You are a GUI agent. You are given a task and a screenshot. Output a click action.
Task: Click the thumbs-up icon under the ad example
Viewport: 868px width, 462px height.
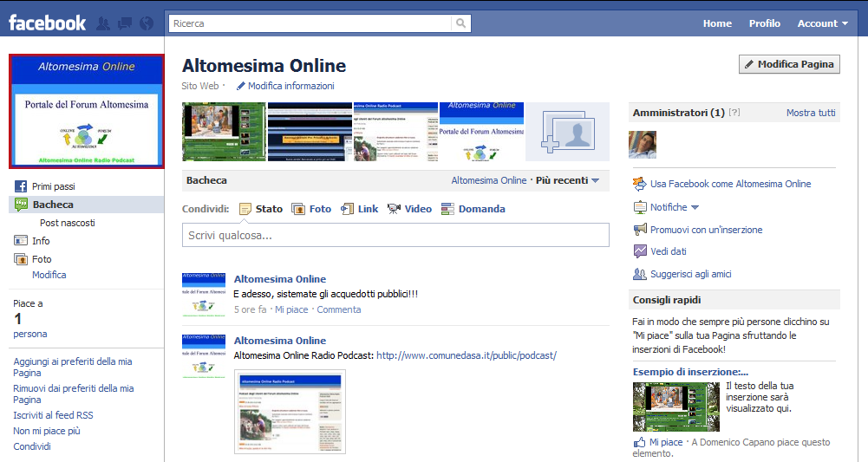click(639, 442)
